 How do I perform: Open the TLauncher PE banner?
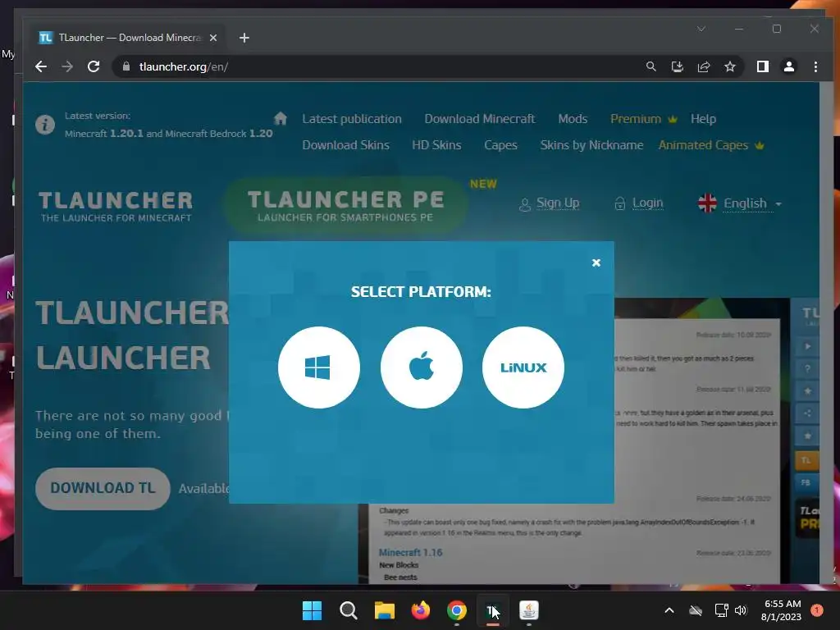pyautogui.click(x=345, y=206)
